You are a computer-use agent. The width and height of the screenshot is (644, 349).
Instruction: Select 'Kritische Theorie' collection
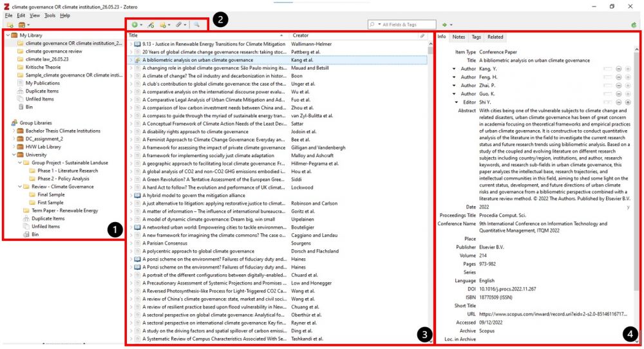click(43, 68)
